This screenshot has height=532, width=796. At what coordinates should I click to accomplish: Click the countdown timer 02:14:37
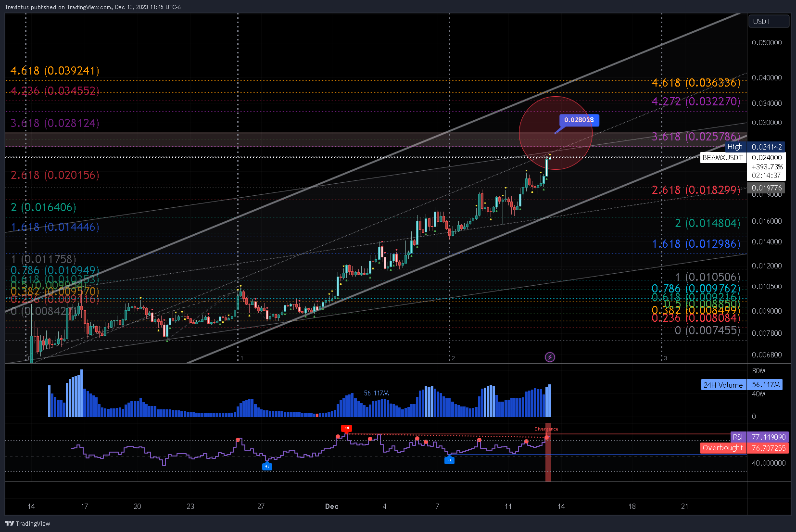pos(766,176)
